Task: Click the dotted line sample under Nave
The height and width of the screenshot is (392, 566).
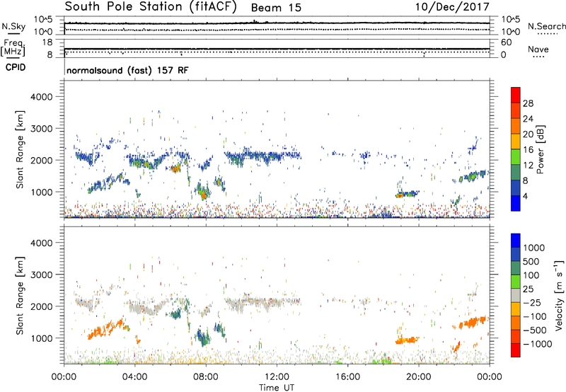Action: coord(539,57)
